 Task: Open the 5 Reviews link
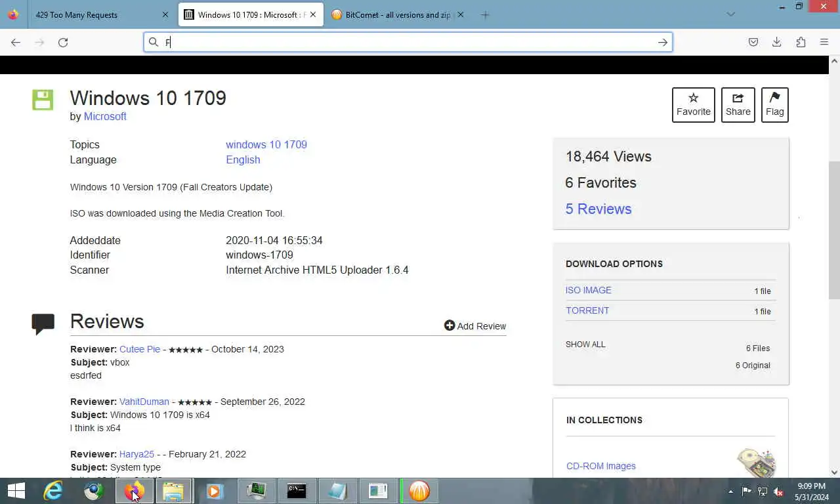(598, 209)
